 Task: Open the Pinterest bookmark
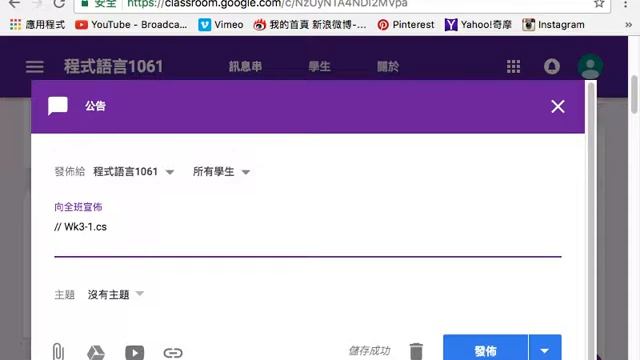pos(406,25)
